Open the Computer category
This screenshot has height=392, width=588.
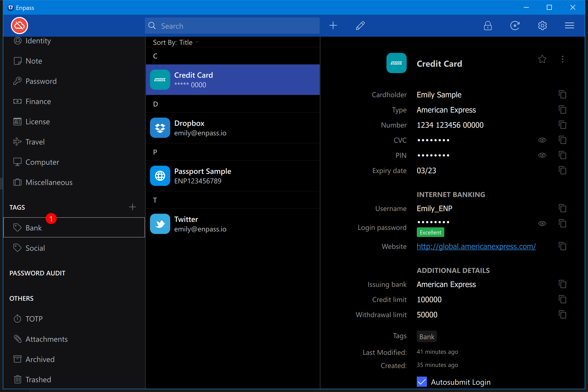(74, 162)
